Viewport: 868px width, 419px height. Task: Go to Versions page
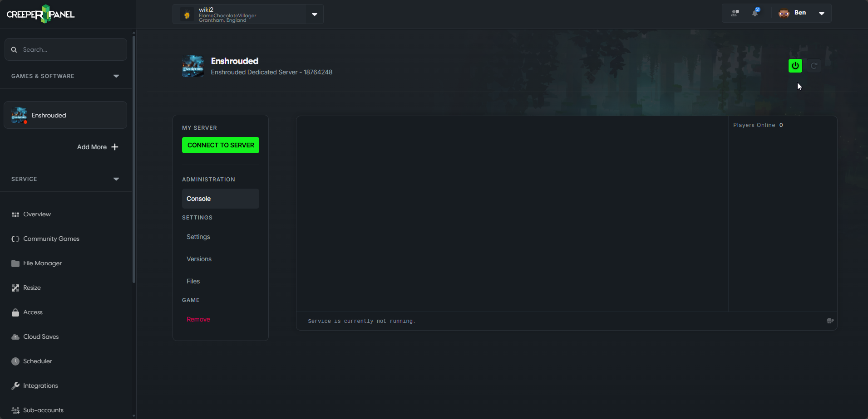[x=199, y=259]
